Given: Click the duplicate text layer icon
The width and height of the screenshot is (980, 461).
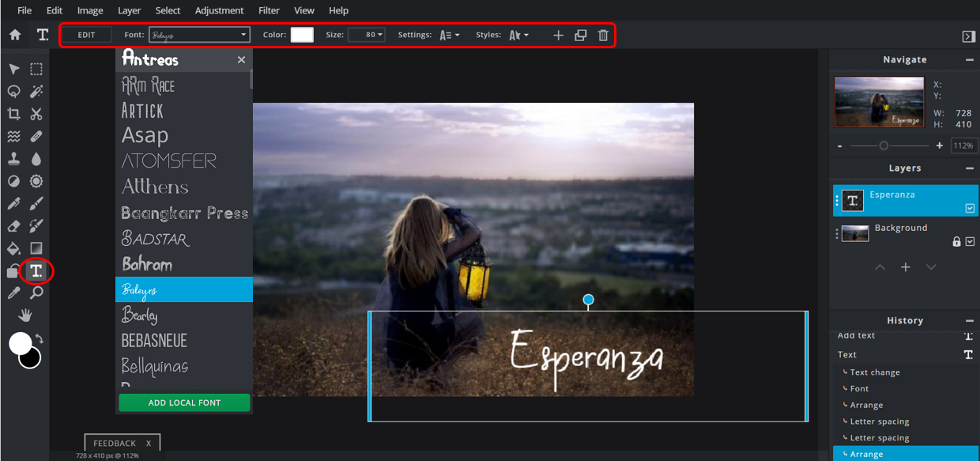Looking at the screenshot, I should pyautogui.click(x=581, y=35).
